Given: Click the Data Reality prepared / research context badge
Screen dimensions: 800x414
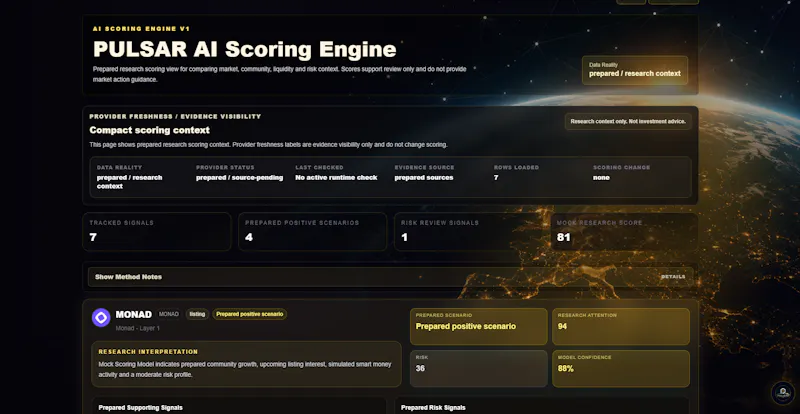Looking at the screenshot, I should coord(635,70).
